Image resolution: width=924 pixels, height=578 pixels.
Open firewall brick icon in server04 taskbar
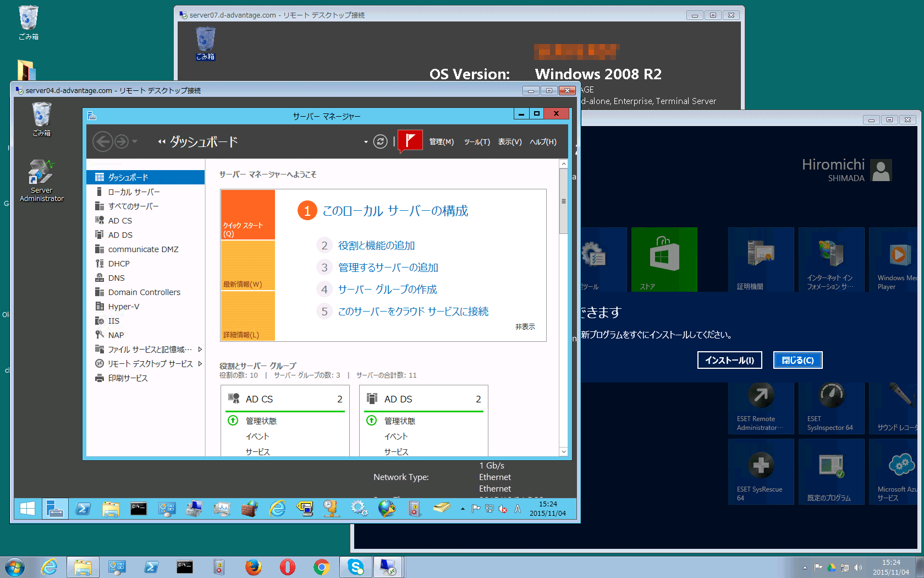point(249,509)
